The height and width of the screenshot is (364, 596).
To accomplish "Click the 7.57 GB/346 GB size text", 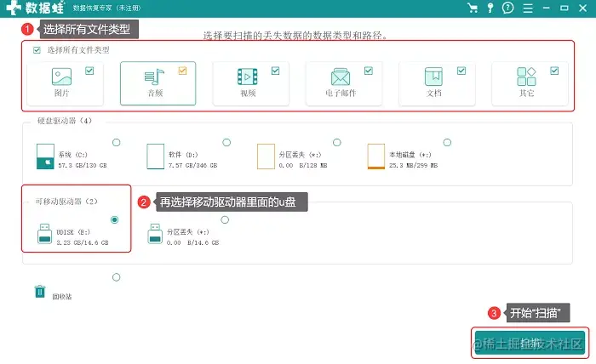I will 192,166.
